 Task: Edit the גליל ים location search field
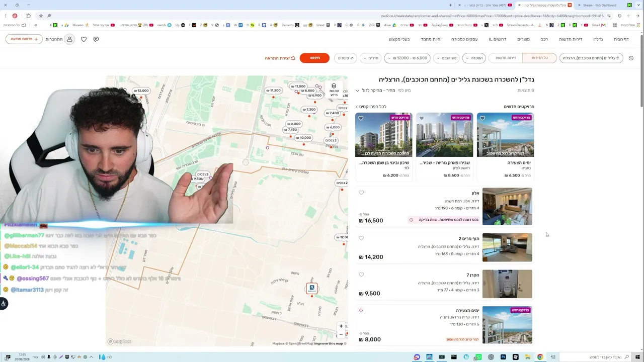[591, 58]
